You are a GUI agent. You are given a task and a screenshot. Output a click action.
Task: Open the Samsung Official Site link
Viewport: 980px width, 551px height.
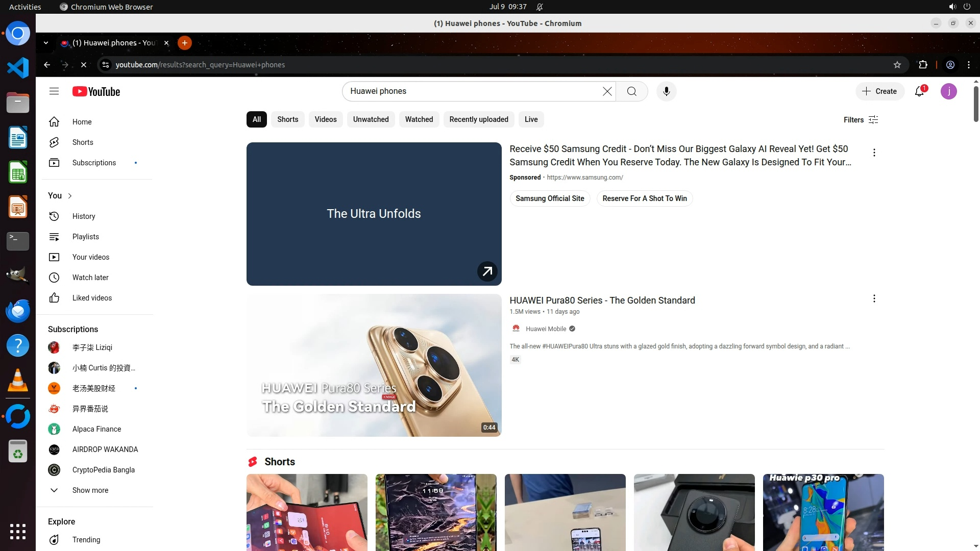(549, 198)
